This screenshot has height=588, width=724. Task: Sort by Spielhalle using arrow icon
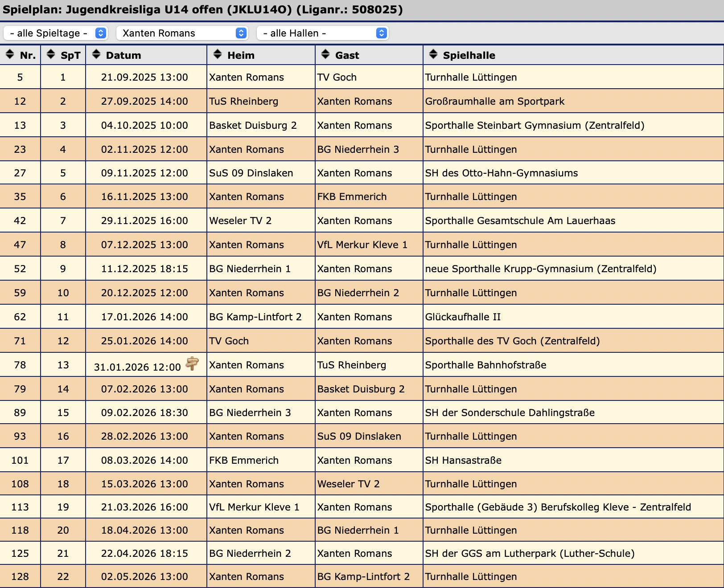[433, 55]
